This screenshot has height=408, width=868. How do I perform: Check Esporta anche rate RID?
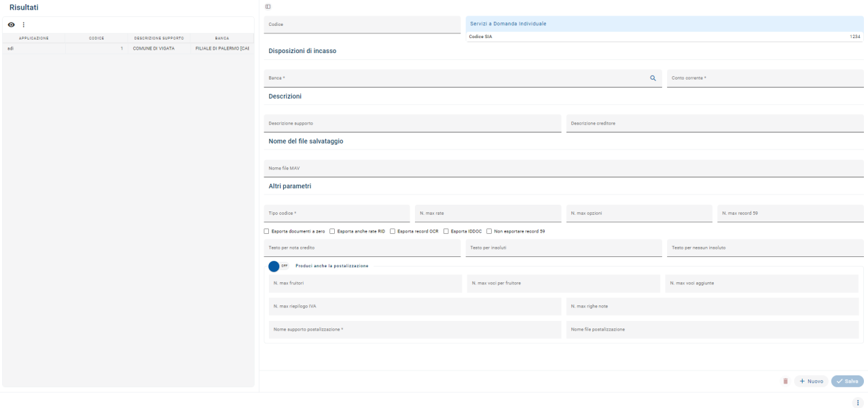[x=332, y=231]
